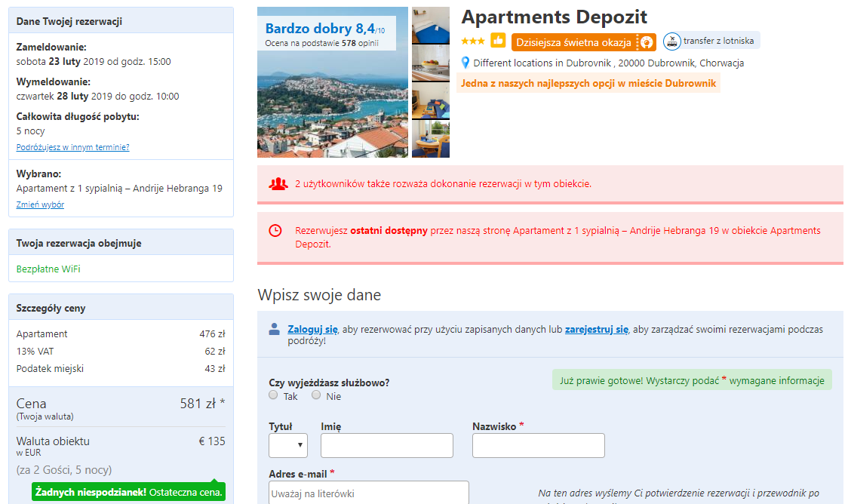Click the thumbs-up preferred property icon
Image resolution: width=848 pixels, height=504 pixels.
498,41
